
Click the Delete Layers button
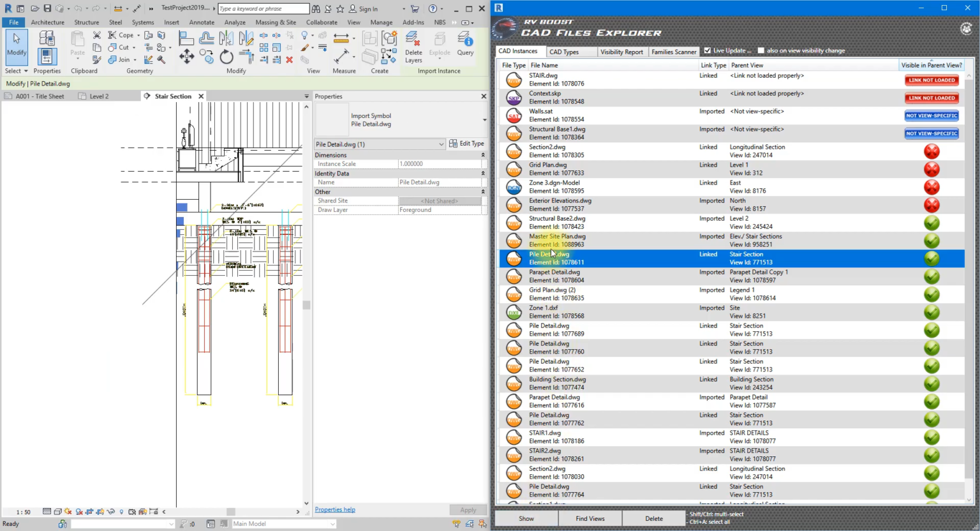[x=413, y=47]
